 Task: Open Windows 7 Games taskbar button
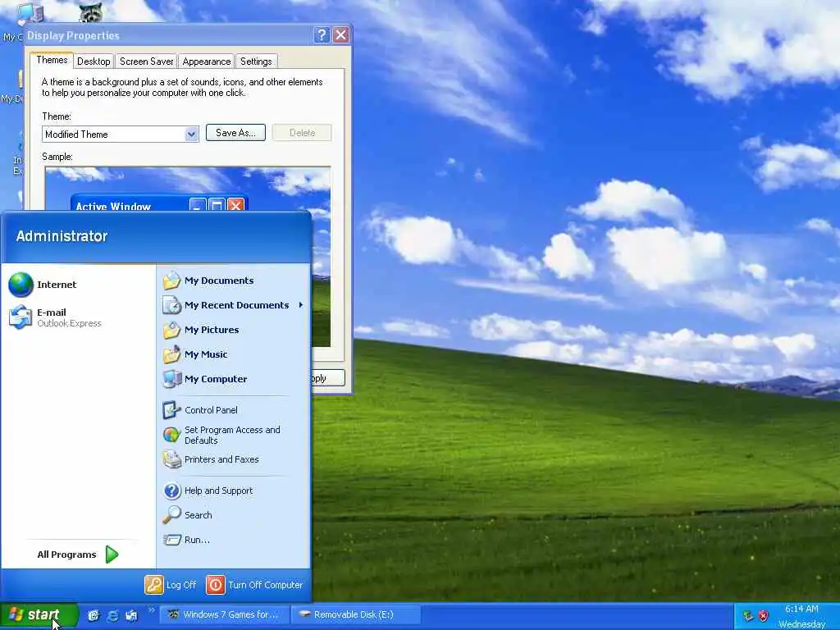click(225, 615)
